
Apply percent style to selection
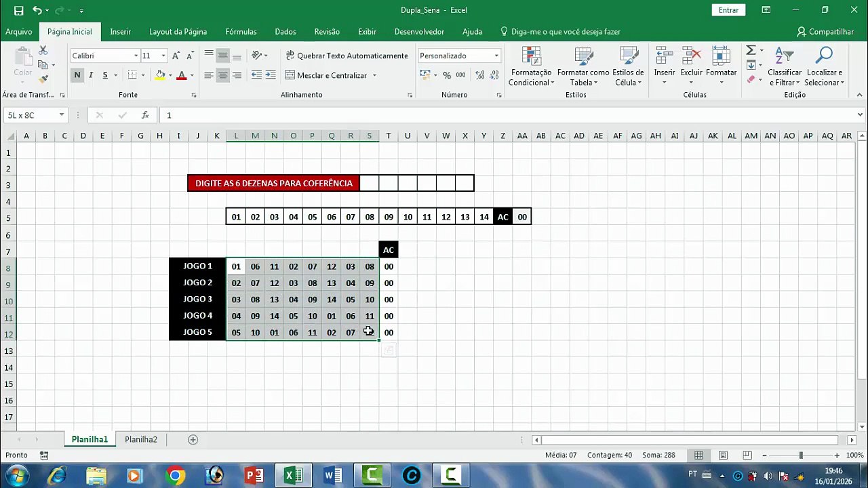click(x=447, y=75)
